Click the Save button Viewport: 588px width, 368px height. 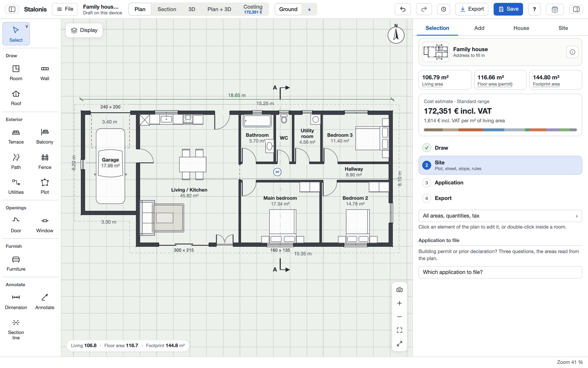pyautogui.click(x=508, y=9)
